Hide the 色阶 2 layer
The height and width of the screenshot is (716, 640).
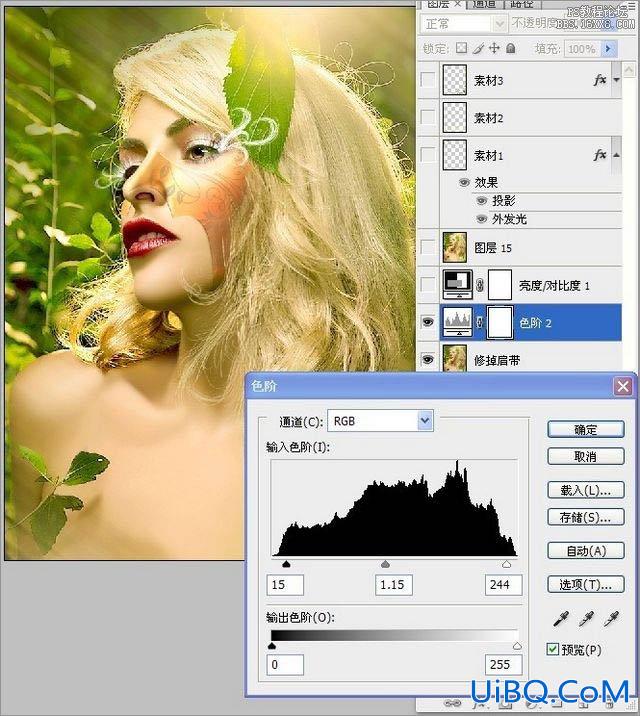(428, 322)
